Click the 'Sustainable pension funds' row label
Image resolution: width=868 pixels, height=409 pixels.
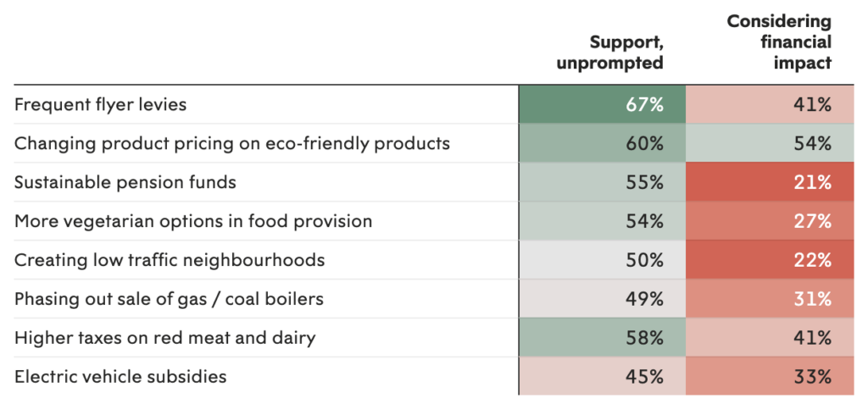pyautogui.click(x=125, y=182)
